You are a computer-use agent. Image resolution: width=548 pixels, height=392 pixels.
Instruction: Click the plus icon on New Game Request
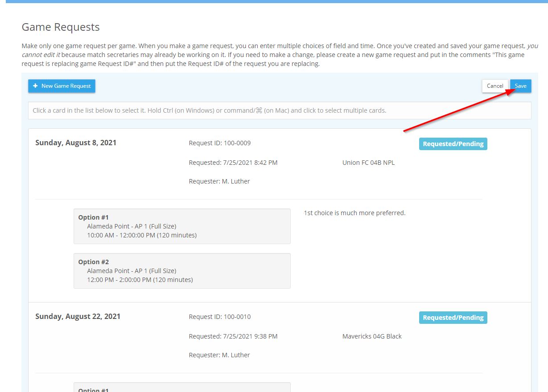(35, 86)
